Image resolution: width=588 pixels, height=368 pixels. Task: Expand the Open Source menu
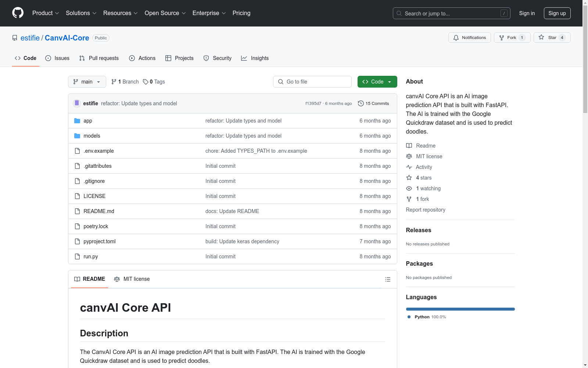[x=165, y=13]
